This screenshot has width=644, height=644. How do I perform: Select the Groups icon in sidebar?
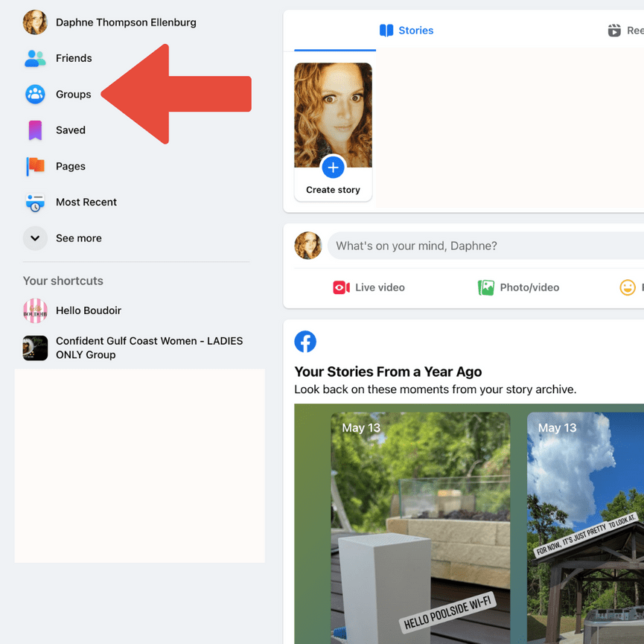(x=34, y=95)
